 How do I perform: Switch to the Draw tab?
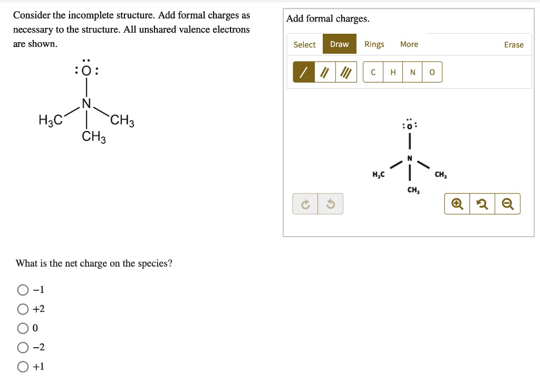[339, 44]
